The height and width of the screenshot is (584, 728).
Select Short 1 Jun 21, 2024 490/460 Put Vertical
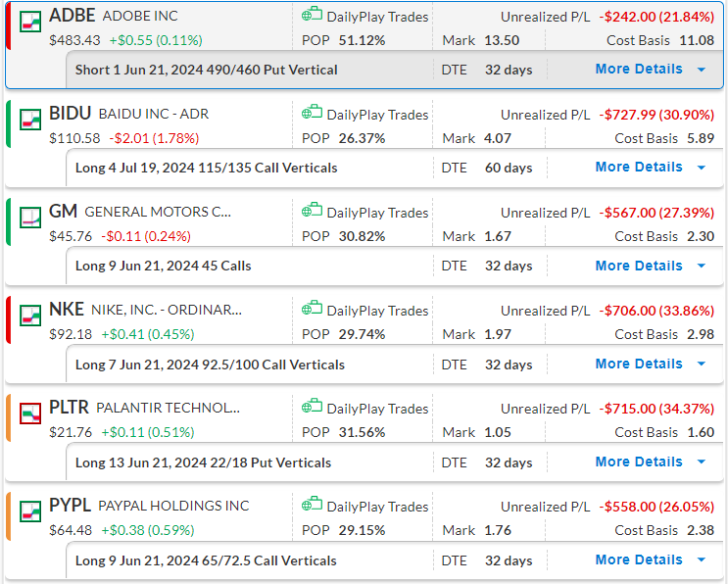point(206,71)
